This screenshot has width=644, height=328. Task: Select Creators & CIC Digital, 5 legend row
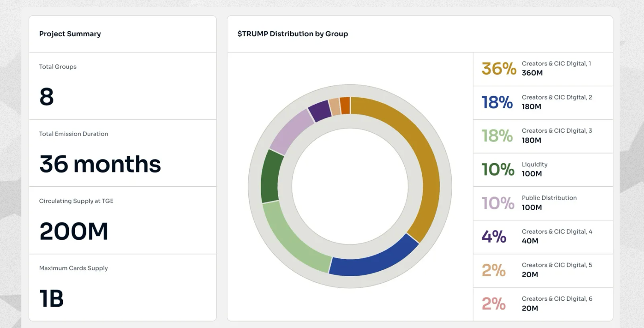(x=543, y=270)
